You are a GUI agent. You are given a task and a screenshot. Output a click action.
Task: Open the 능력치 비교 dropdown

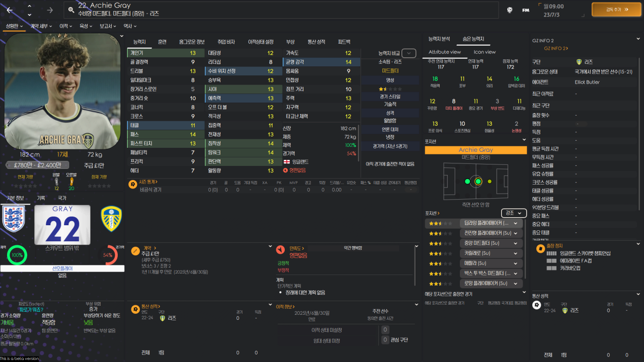[x=408, y=53]
